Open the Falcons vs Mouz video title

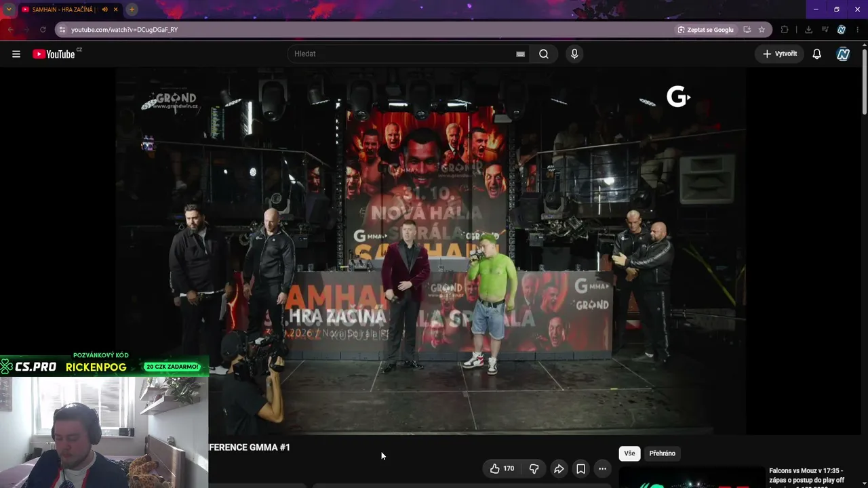point(806,476)
